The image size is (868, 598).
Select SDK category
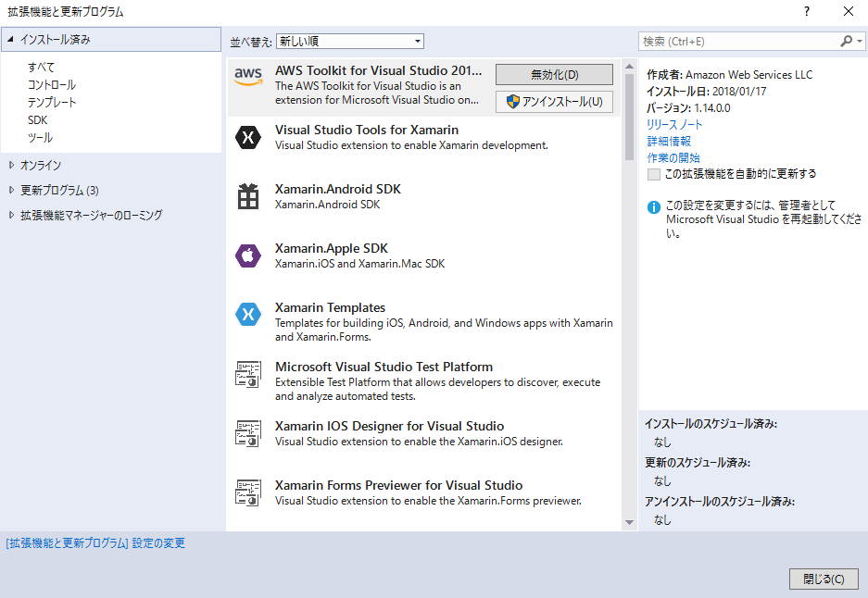[x=38, y=120]
